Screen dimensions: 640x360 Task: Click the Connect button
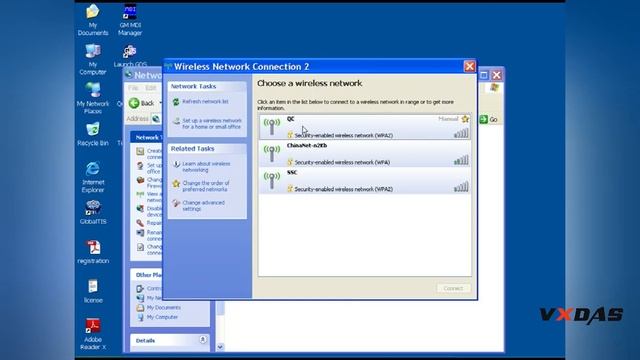coord(453,288)
